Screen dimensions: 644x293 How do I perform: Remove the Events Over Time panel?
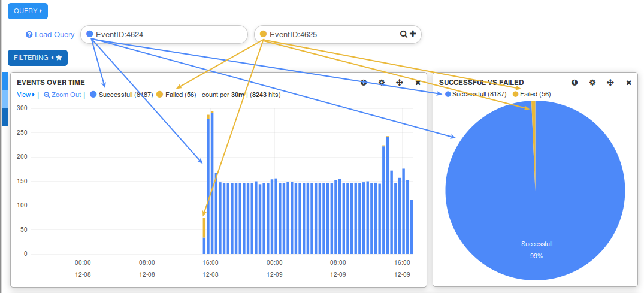pos(418,83)
